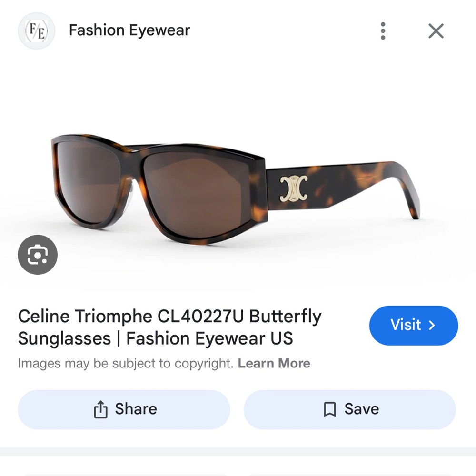The height and width of the screenshot is (476, 476).
Task: Tap the Save button to bookmark the image
Action: [x=349, y=408]
